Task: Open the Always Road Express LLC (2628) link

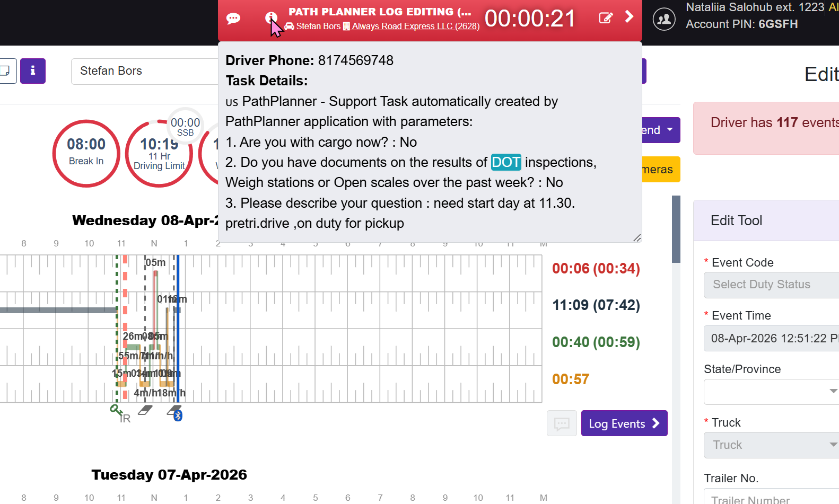Action: coord(416,26)
